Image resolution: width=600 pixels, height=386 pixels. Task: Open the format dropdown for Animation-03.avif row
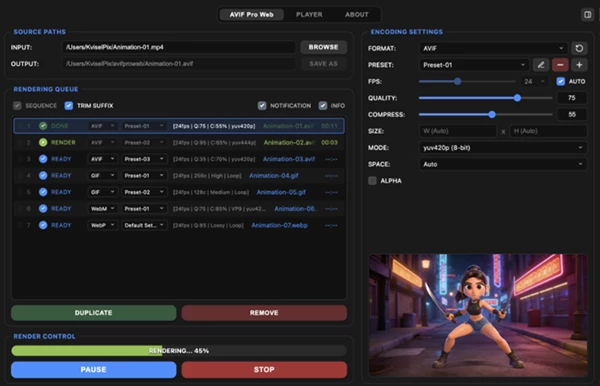[x=103, y=159]
